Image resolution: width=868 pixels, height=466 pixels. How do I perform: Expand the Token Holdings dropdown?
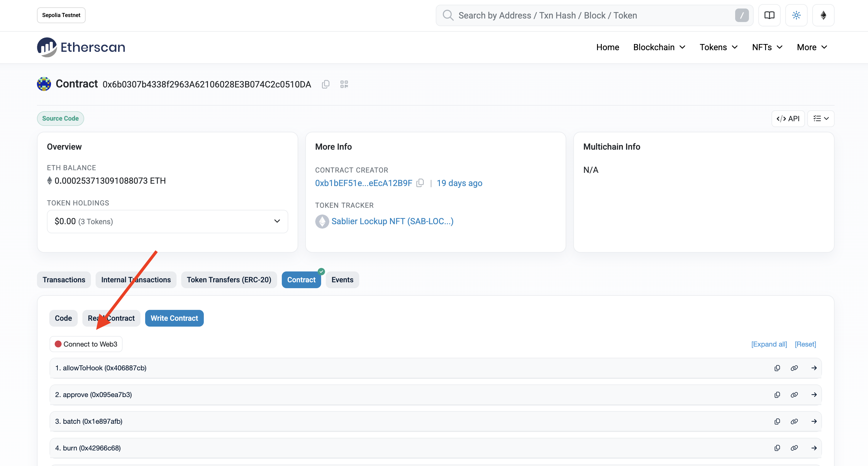277,221
